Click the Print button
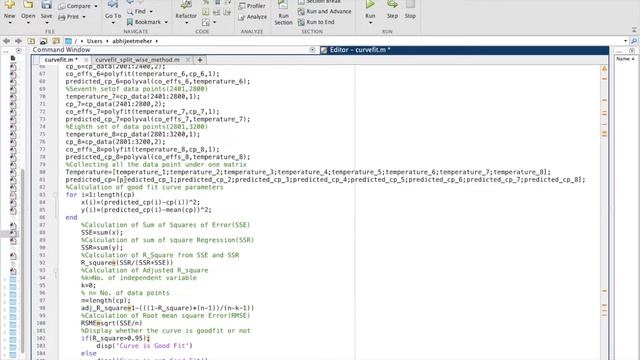640x360 pixels. pos(69,17)
